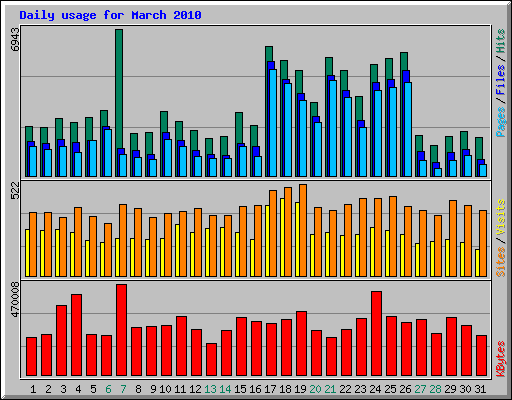This screenshot has height=400, width=512.
Task: Click day label '1' on x-axis
Action: coord(33,389)
